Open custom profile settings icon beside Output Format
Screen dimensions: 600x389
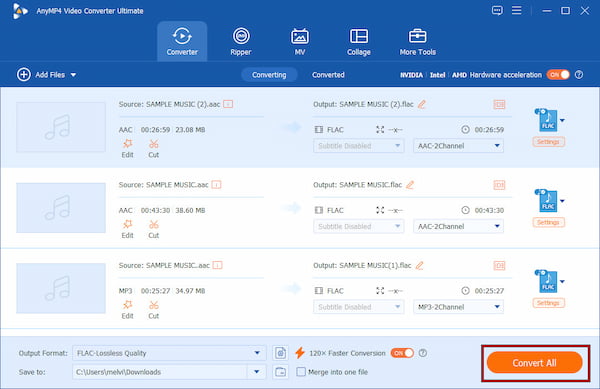pos(280,353)
